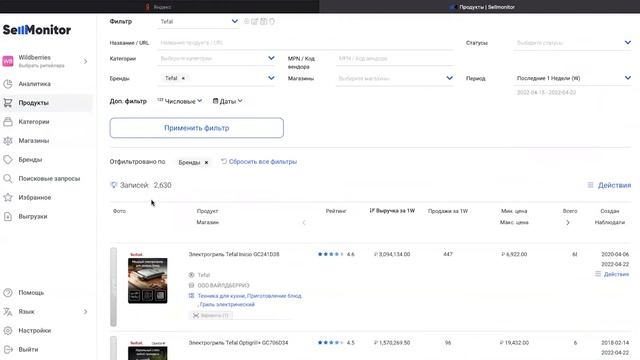This screenshot has height=360, width=640.
Task: Click the SellMonitor logo
Action: point(37,30)
